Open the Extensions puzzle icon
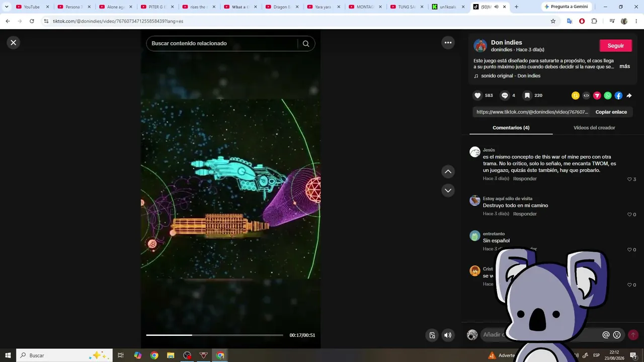This screenshot has width=644, height=362. point(594,21)
